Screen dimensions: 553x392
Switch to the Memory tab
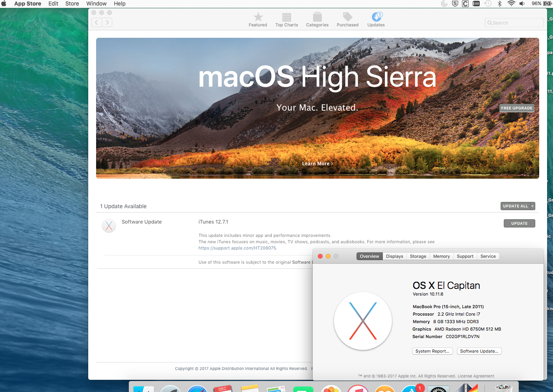pyautogui.click(x=442, y=256)
